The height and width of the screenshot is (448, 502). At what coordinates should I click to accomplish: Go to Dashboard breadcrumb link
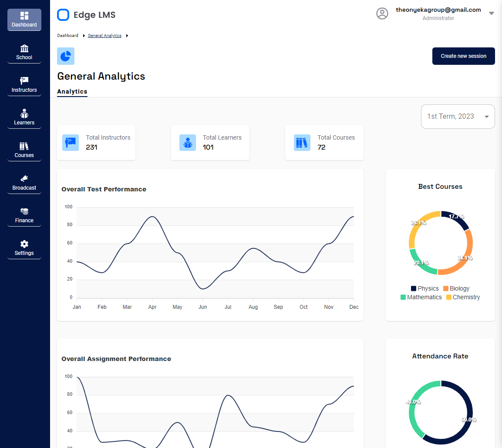[x=67, y=36]
